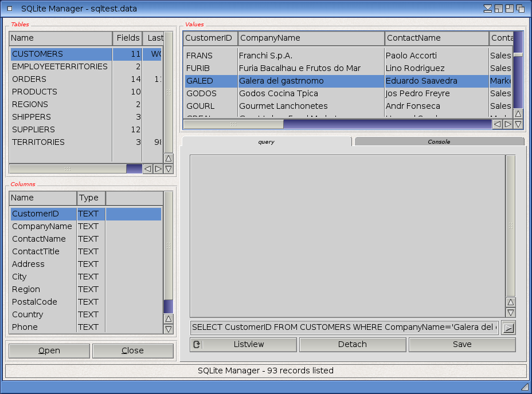Click the SQL query input field
The image size is (532, 394).
pos(345,328)
